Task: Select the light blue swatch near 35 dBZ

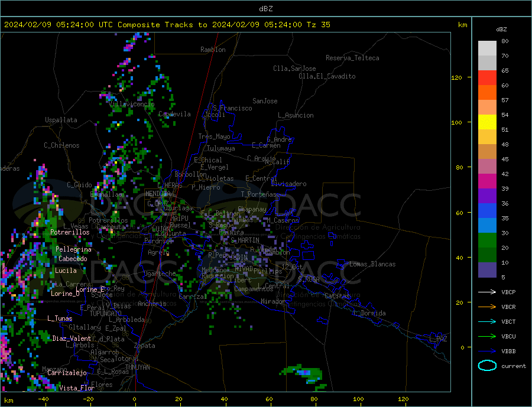Action: pos(487,226)
